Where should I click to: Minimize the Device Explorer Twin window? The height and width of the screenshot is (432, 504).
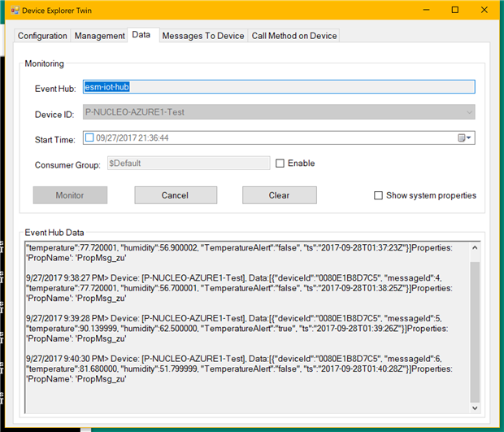[426, 10]
